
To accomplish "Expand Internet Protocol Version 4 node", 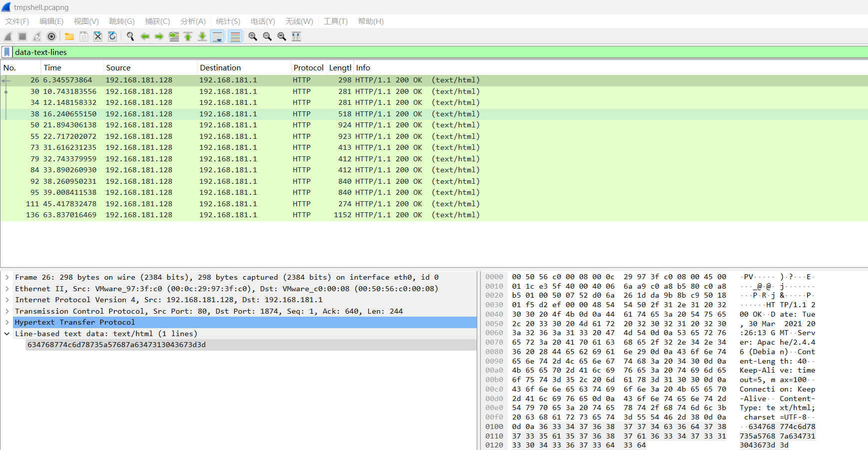I will (x=7, y=300).
